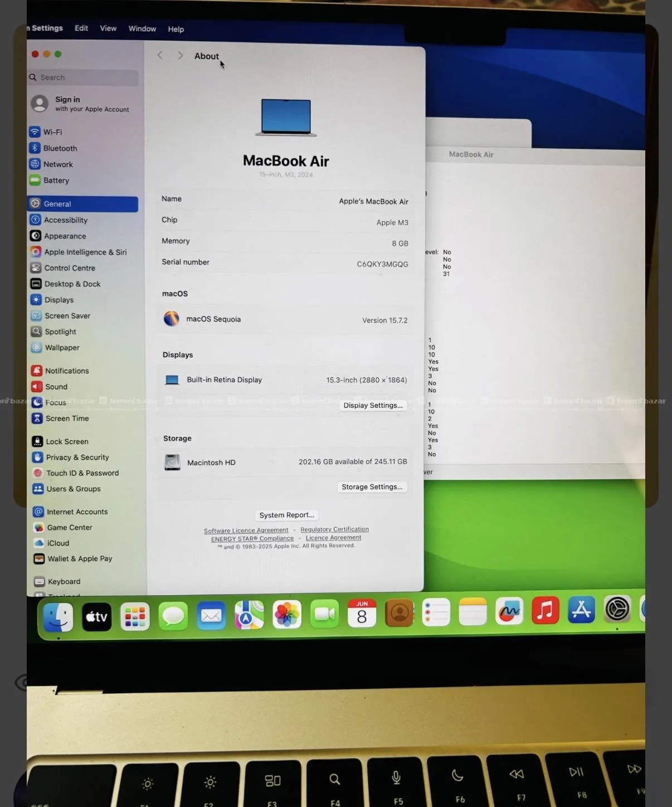Screen dimensions: 672x807
Task: Open Spotlight settings
Action: coord(53,332)
